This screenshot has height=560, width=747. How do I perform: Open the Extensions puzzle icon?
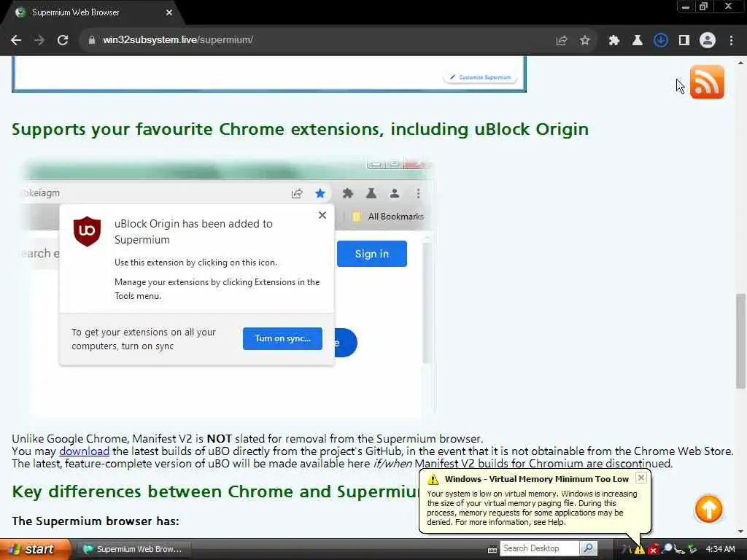click(x=614, y=41)
